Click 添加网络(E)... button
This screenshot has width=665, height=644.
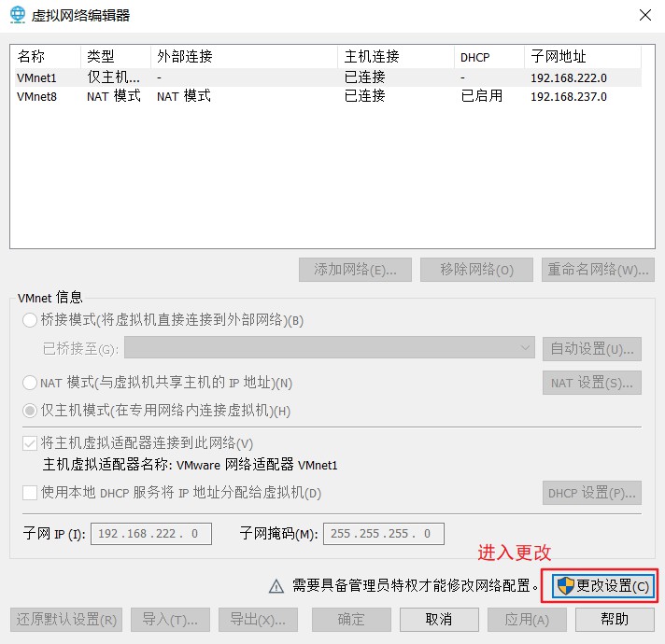pos(355,270)
